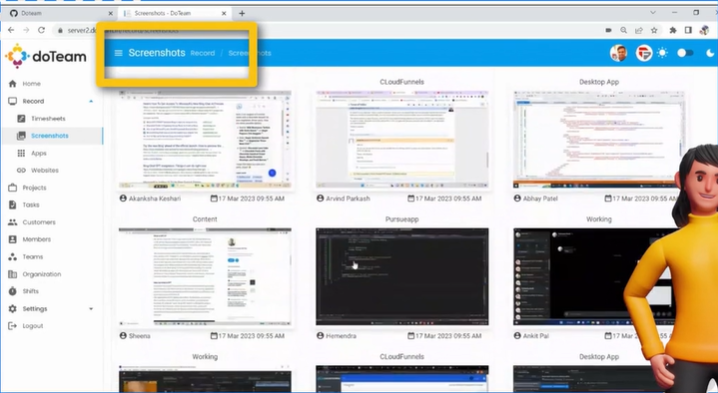Click the moon dark-mode icon
718x393 pixels.
[x=710, y=53]
